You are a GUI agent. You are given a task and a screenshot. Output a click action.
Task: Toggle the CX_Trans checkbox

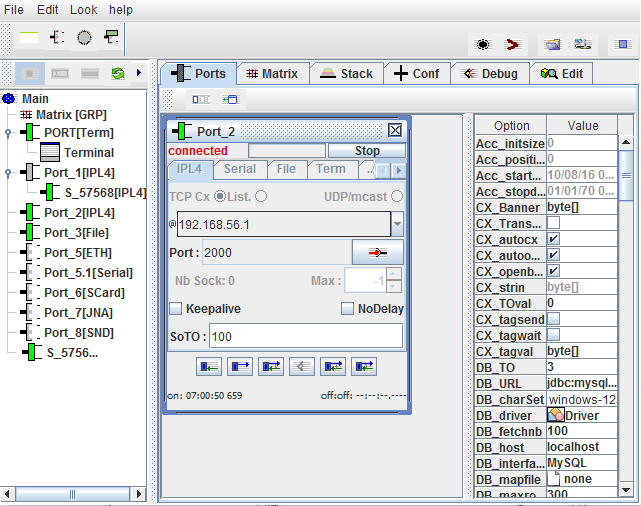(553, 223)
